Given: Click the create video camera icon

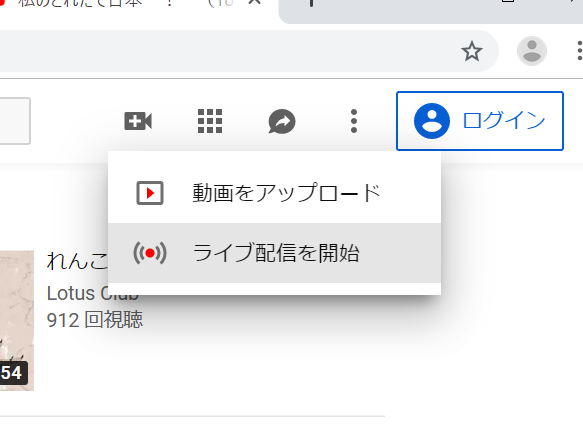Looking at the screenshot, I should [x=138, y=121].
